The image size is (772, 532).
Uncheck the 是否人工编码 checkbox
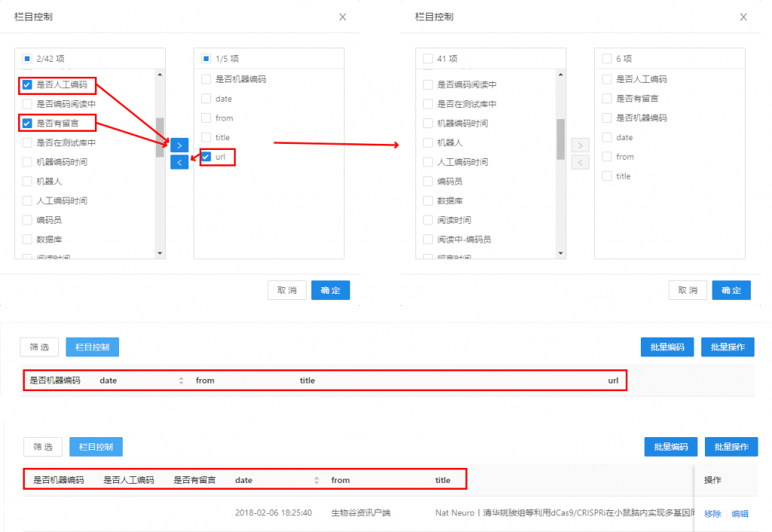(x=27, y=84)
